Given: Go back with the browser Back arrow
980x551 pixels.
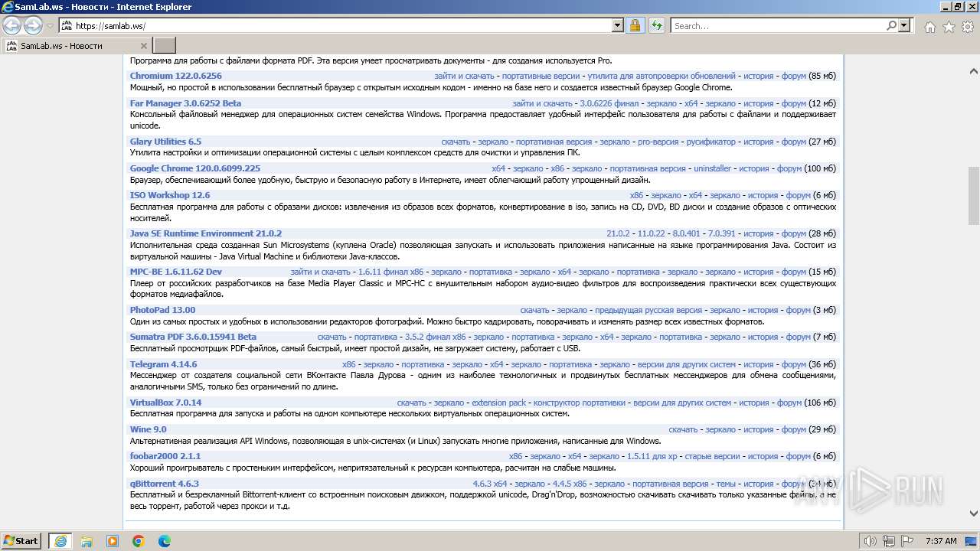Looking at the screenshot, I should pos(12,26).
